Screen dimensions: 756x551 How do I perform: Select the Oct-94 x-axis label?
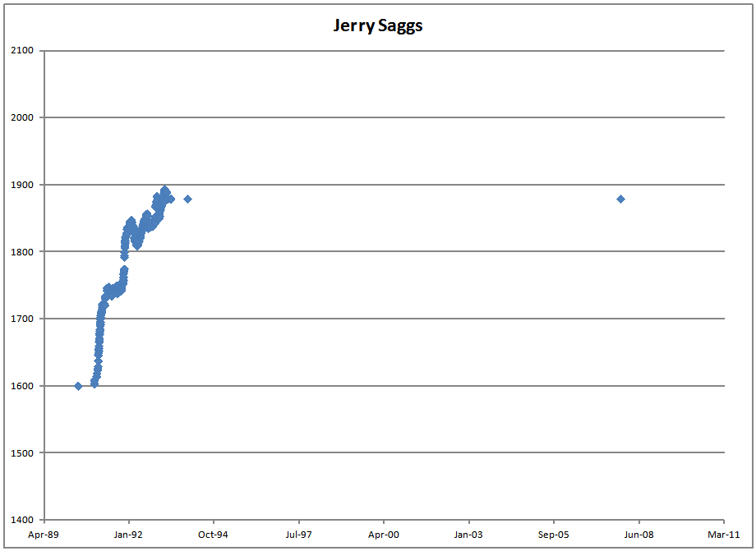pos(214,534)
